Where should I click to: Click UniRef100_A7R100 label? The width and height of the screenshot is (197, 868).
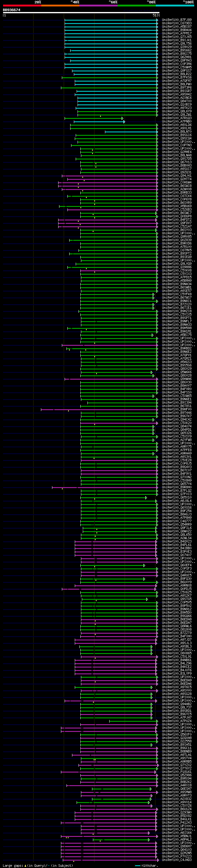[x=177, y=247]
